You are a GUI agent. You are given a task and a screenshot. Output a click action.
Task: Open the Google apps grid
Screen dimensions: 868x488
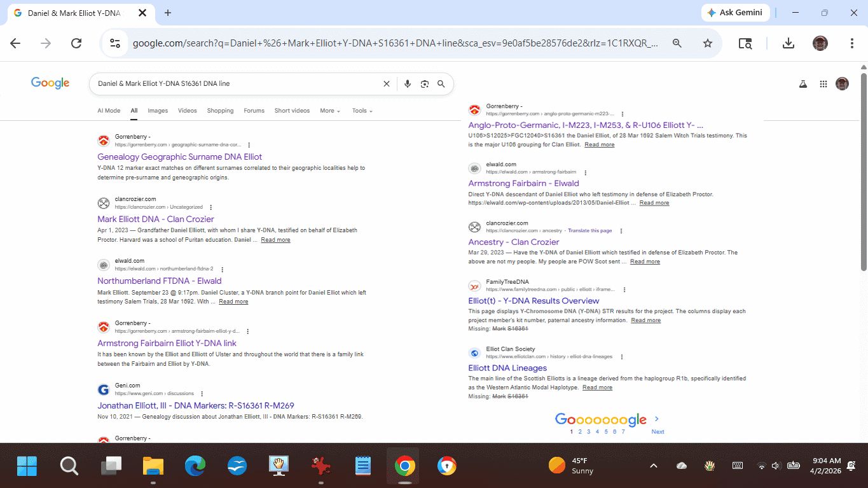click(x=823, y=84)
